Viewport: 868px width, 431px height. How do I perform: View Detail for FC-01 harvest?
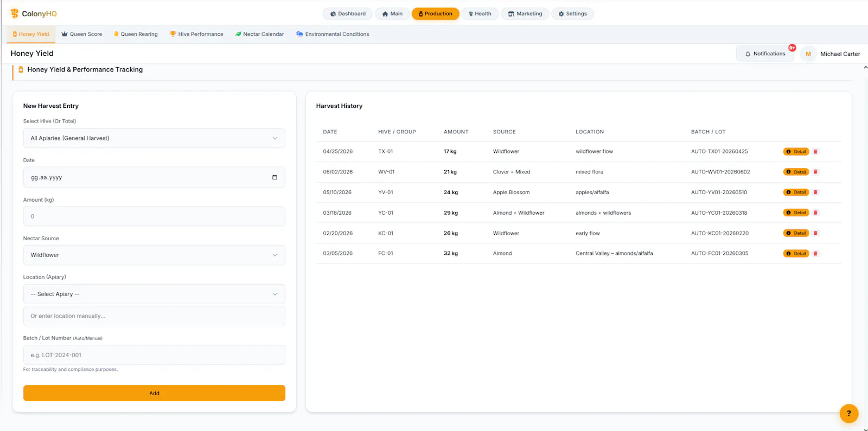click(x=796, y=254)
